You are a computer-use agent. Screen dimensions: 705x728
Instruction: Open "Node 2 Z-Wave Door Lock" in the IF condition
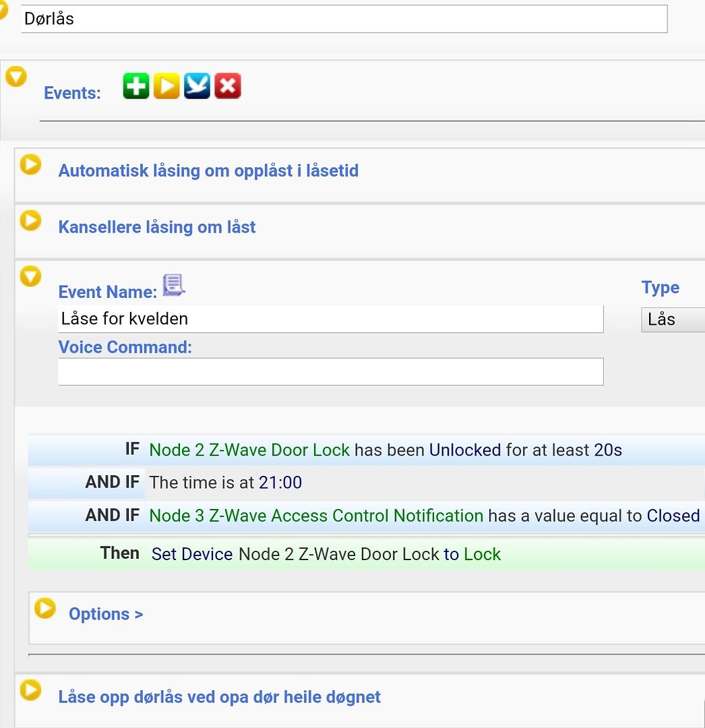(x=249, y=449)
